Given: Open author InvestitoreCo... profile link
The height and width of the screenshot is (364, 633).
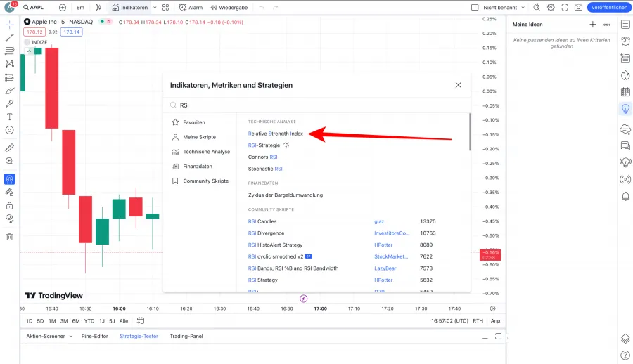Looking at the screenshot, I should click(392, 233).
